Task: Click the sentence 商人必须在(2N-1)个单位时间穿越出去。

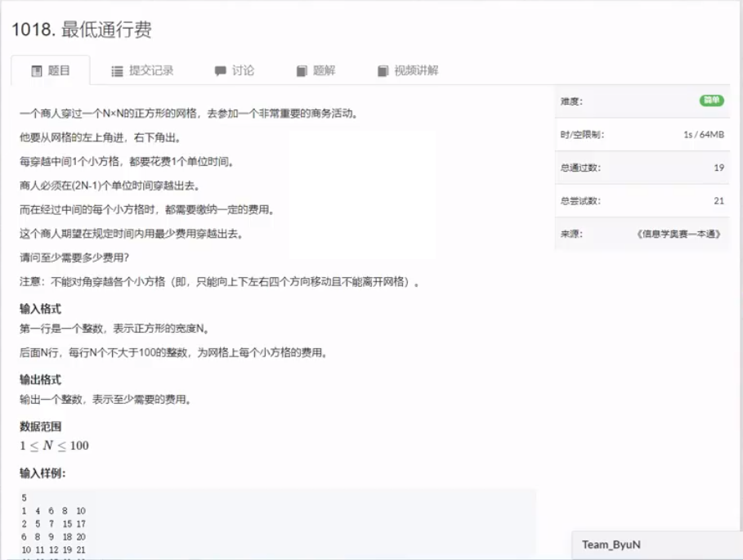Action: pyautogui.click(x=110, y=186)
